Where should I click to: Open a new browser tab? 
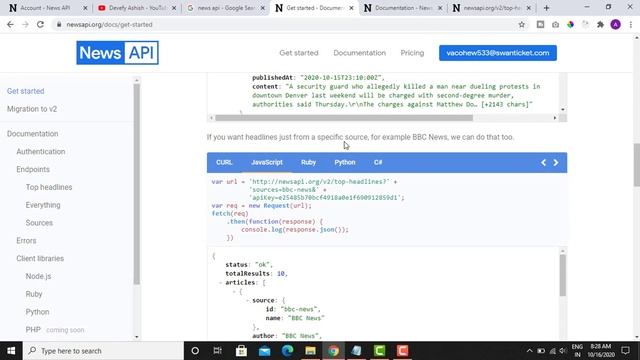(547, 8)
